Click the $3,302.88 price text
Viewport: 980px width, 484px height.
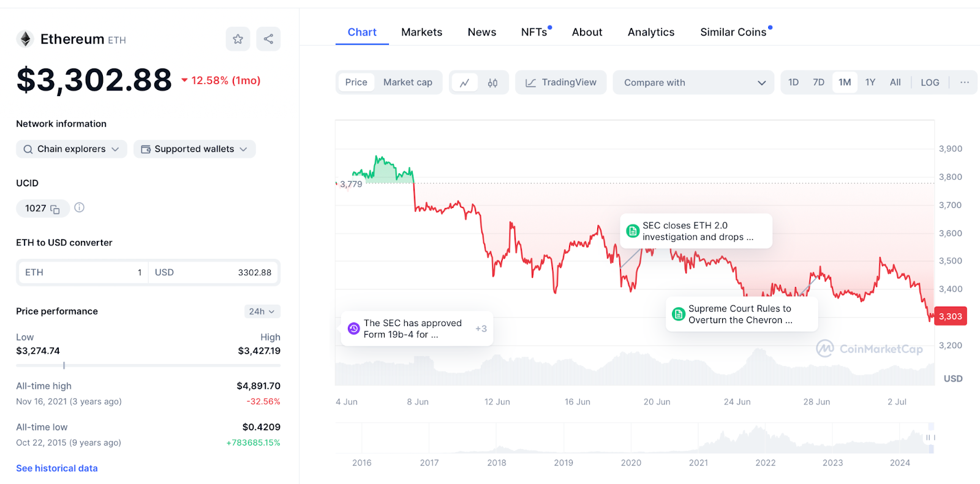(x=94, y=80)
